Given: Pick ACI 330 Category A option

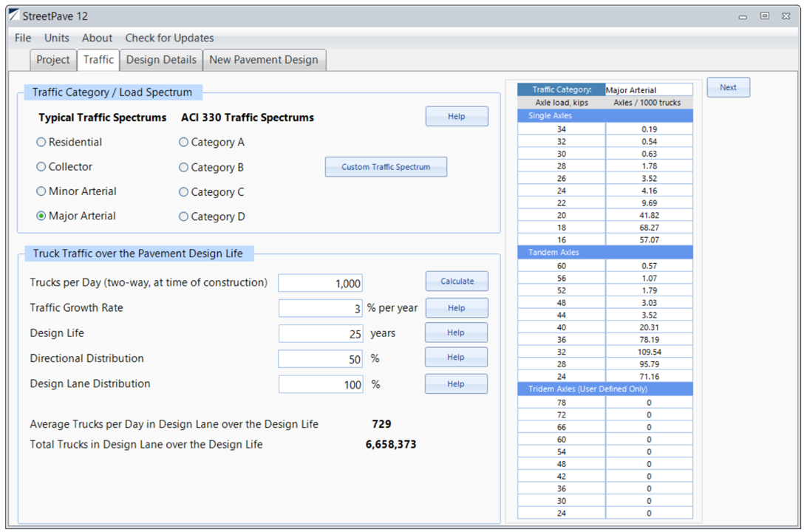Looking at the screenshot, I should pyautogui.click(x=184, y=143).
